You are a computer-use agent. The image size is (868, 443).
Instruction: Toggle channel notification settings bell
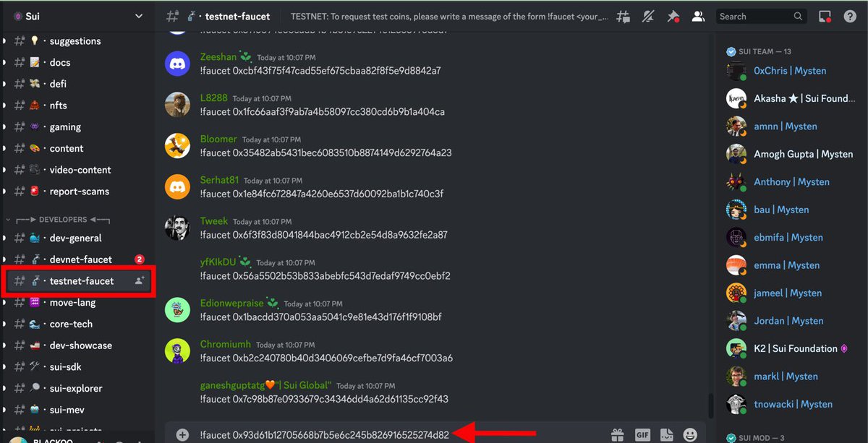click(647, 16)
